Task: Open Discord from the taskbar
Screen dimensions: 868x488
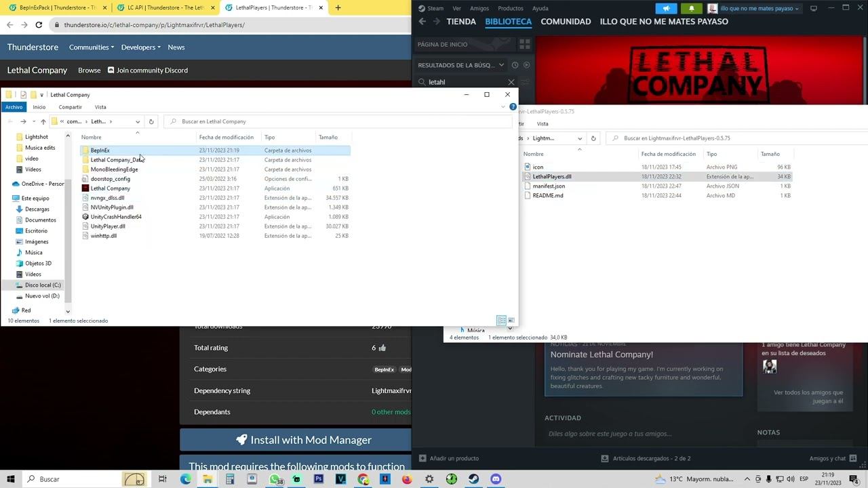Action: (x=496, y=479)
